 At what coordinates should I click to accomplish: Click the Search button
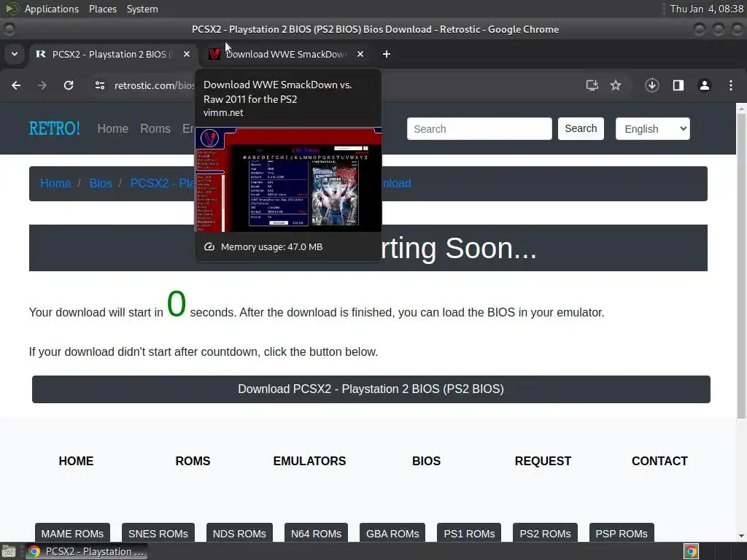[x=581, y=128]
